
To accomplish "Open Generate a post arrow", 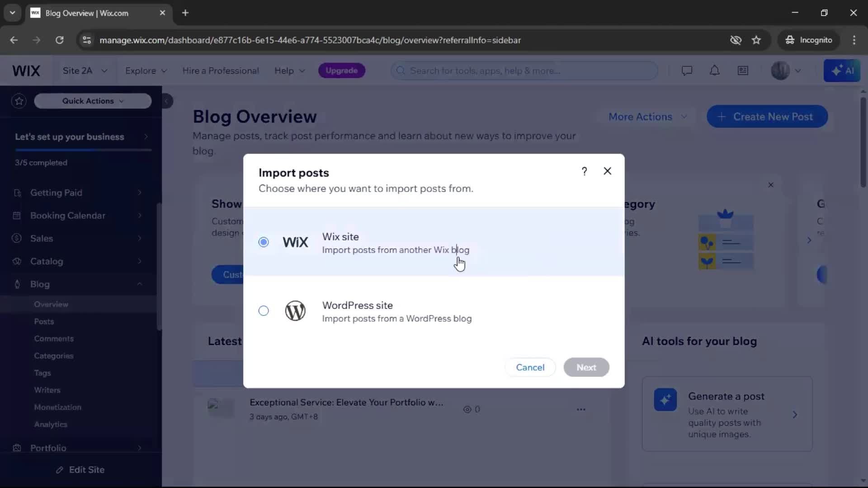I will (x=795, y=415).
